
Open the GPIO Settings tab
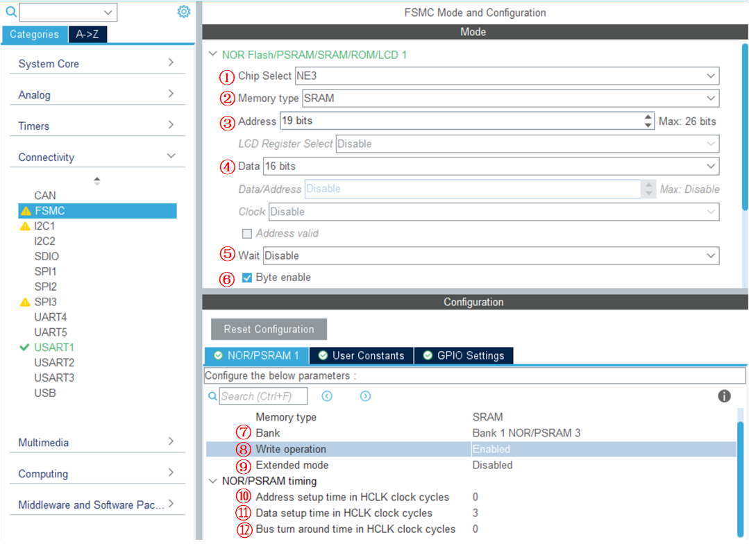pyautogui.click(x=463, y=355)
